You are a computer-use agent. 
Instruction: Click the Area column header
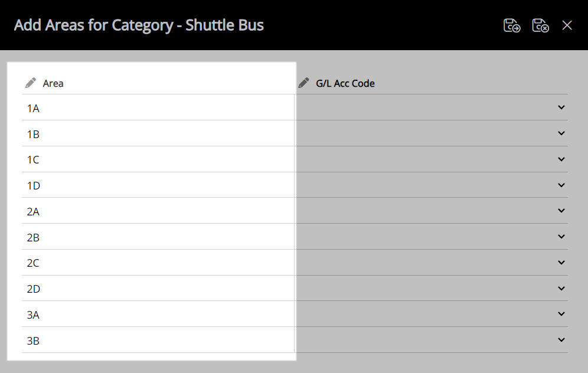pos(53,83)
